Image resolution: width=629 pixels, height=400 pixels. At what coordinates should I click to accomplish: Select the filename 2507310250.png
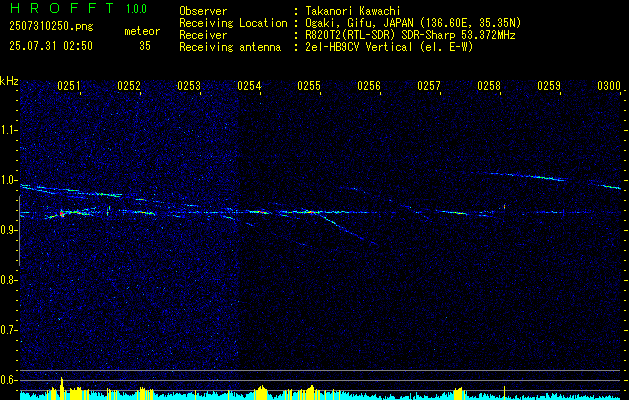(51, 27)
